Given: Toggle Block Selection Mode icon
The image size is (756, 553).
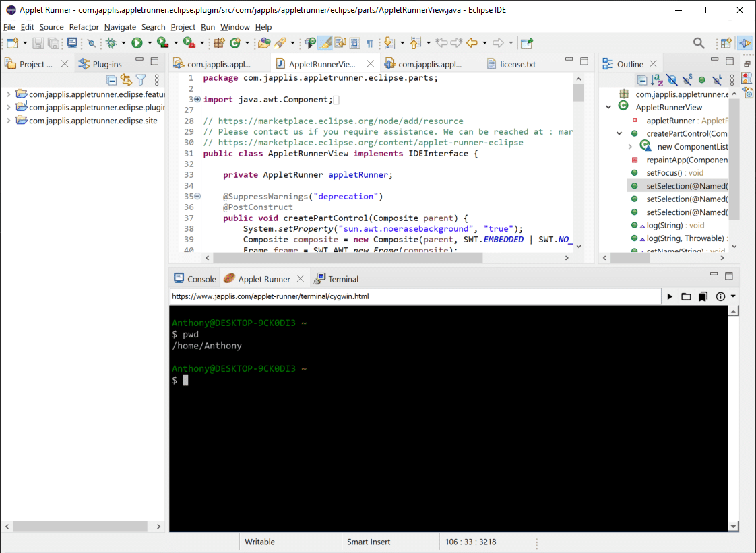Looking at the screenshot, I should pos(355,43).
